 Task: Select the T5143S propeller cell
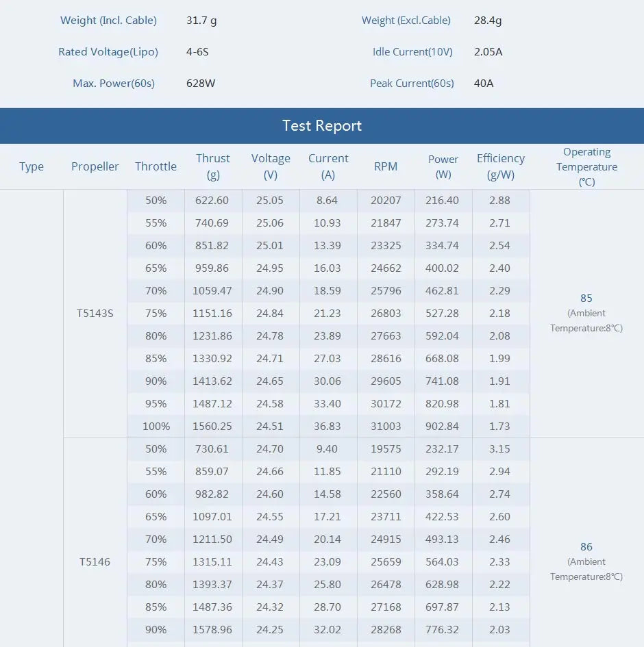pos(95,314)
